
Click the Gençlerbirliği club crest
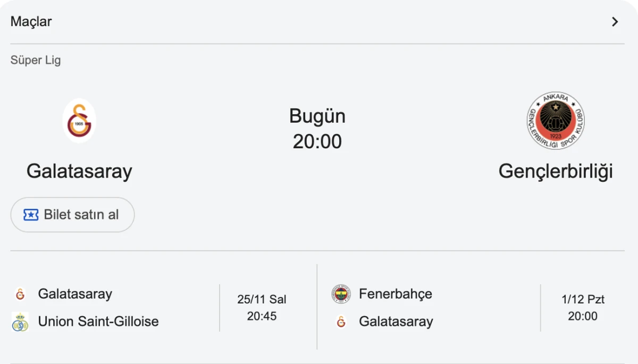[555, 121]
